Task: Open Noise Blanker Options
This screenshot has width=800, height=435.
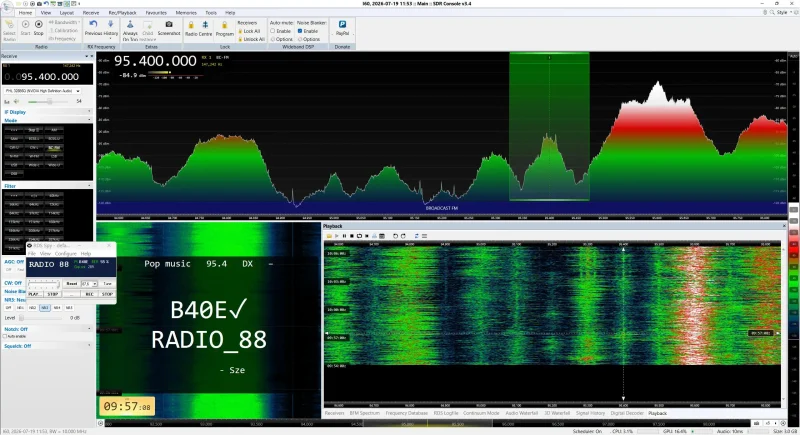Action: (309, 39)
